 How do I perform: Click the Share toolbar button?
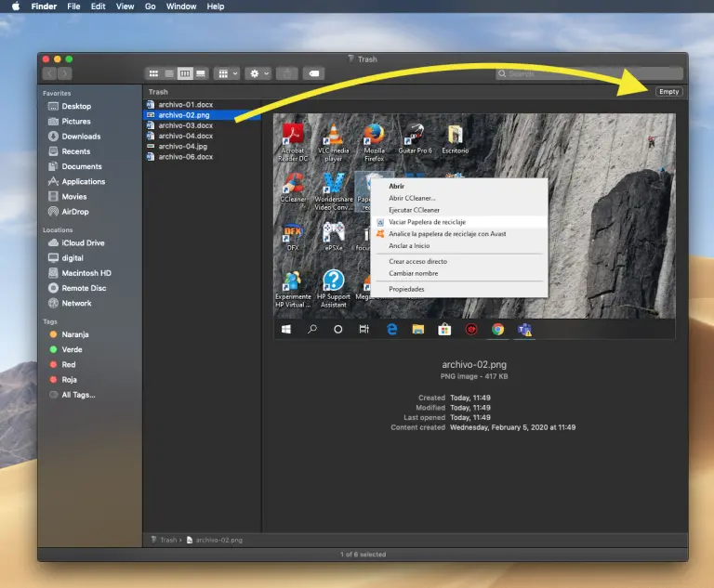click(x=288, y=73)
